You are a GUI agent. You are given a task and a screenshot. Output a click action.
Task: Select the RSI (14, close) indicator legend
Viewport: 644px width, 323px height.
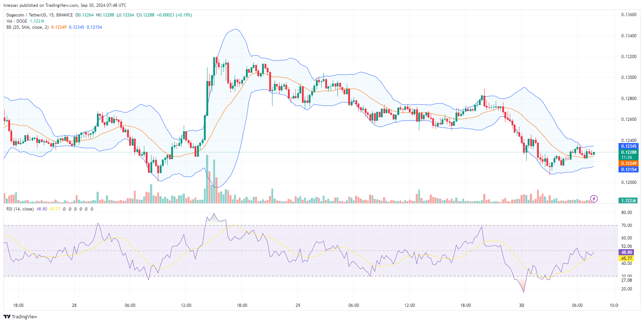point(20,209)
